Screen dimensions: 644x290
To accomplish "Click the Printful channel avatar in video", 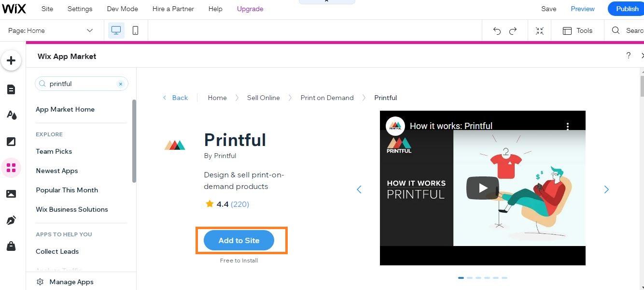I will [x=395, y=126].
